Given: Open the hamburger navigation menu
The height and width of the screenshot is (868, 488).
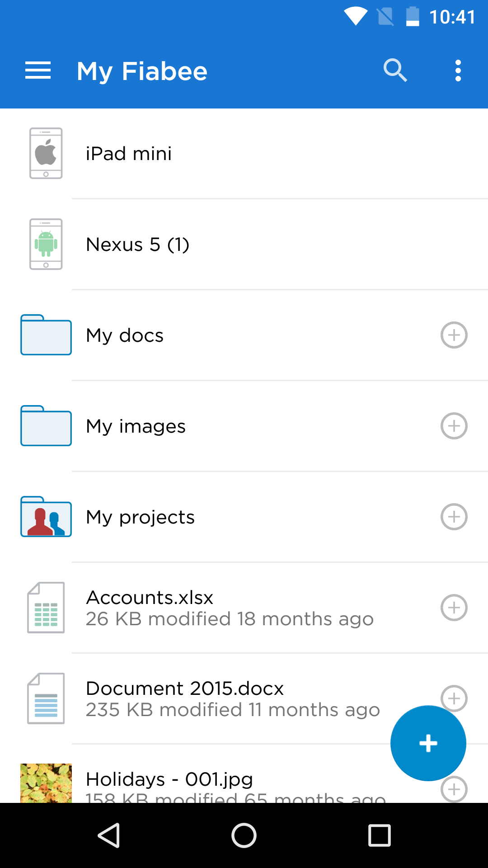Looking at the screenshot, I should tap(38, 71).
